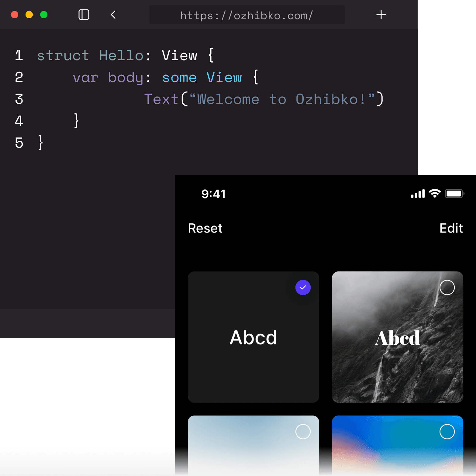Tap the battery status icon
476x476 pixels.
click(x=455, y=194)
